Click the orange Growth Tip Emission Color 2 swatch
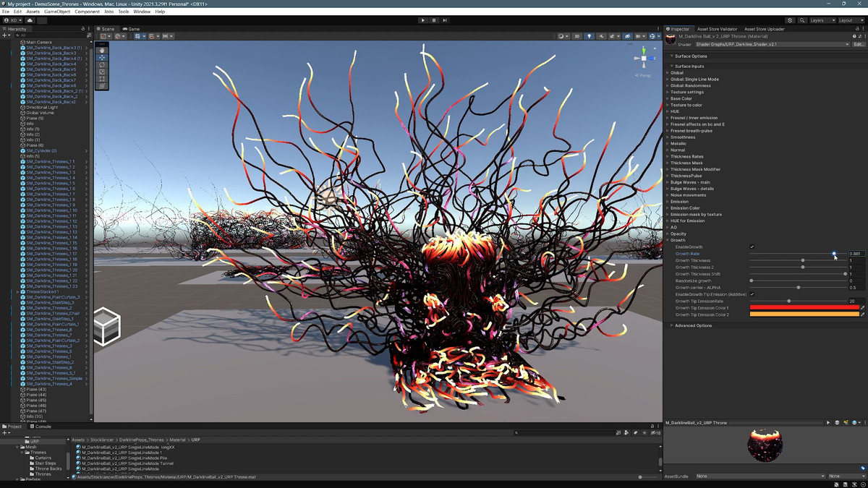The height and width of the screenshot is (488, 868). 804,314
